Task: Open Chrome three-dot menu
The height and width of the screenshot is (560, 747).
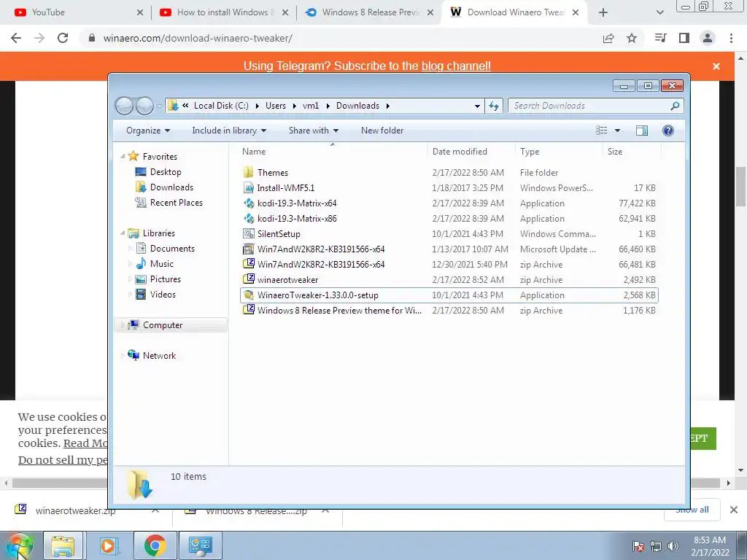Action: click(731, 38)
